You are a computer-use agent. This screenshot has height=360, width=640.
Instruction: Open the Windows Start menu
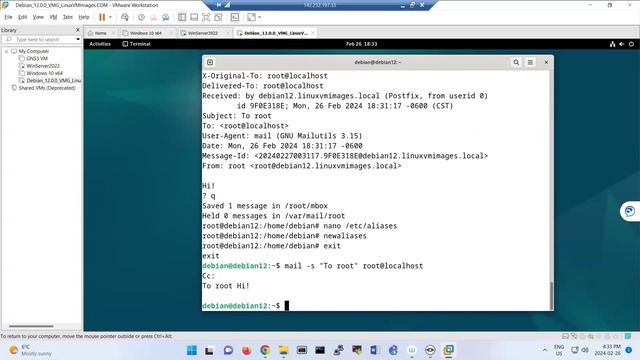coord(191,350)
